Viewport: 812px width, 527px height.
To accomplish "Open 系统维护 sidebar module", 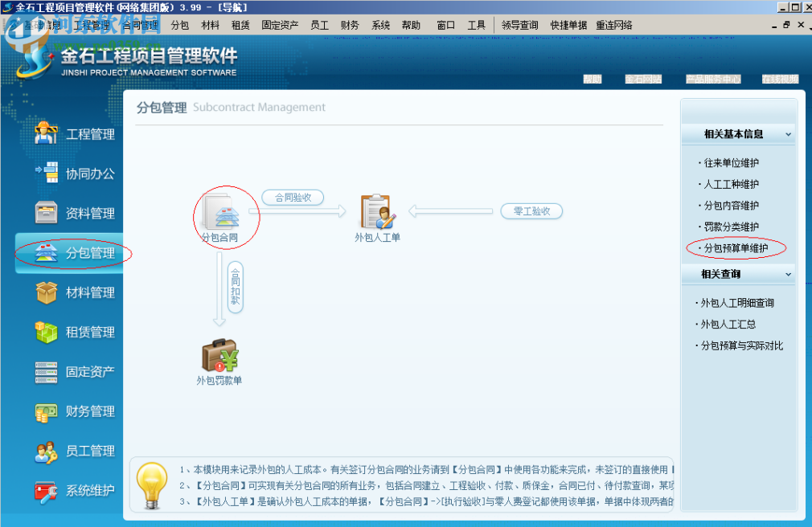I will [x=75, y=490].
